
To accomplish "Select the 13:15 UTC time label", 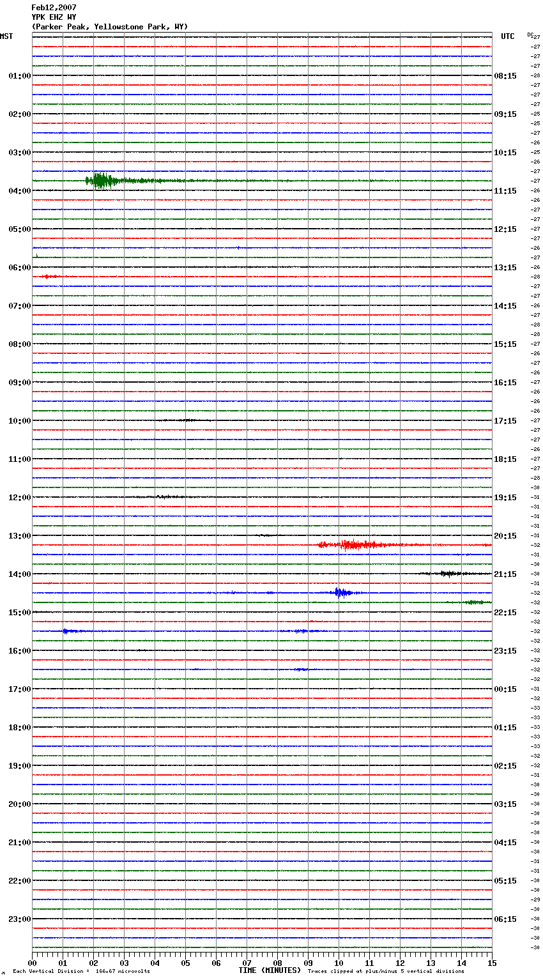I will tap(505, 268).
